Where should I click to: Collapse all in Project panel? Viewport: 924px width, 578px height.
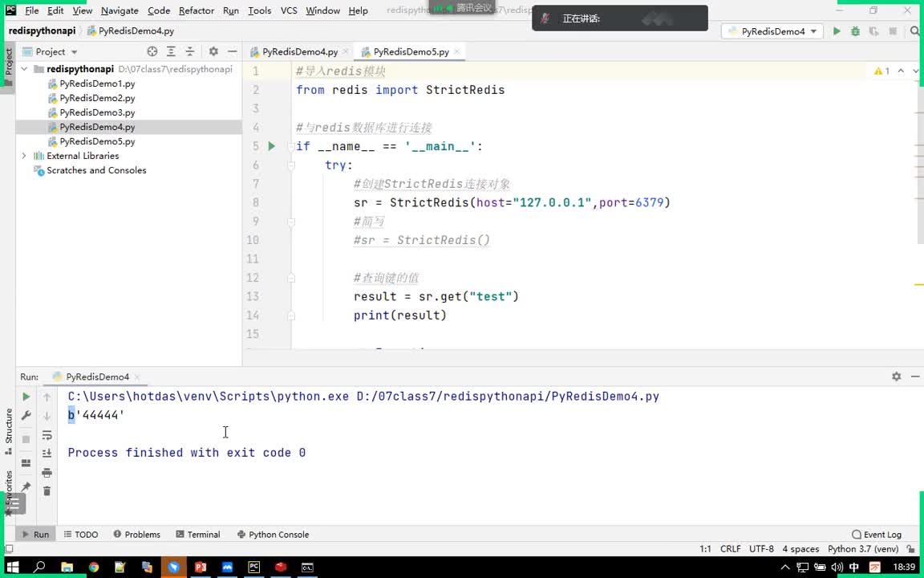pyautogui.click(x=190, y=51)
